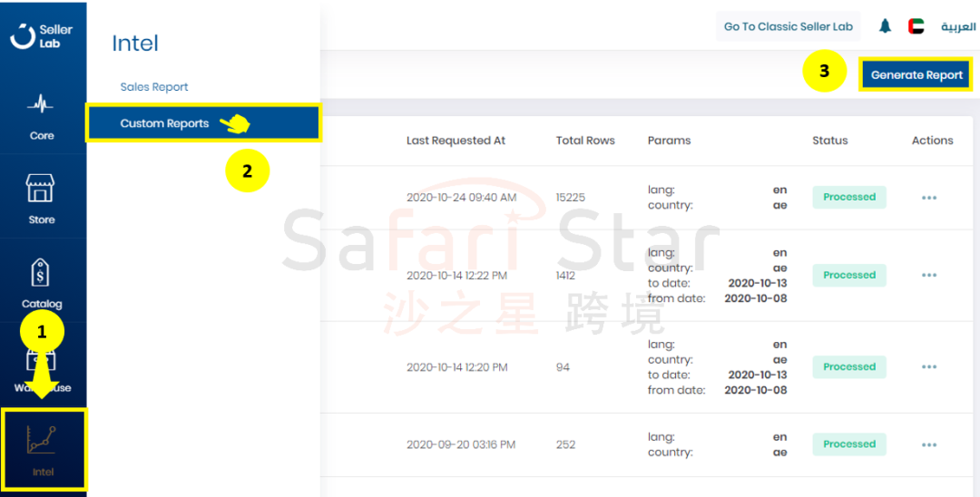Click Processed status of 15225-row report
980x497 pixels.
point(848,197)
